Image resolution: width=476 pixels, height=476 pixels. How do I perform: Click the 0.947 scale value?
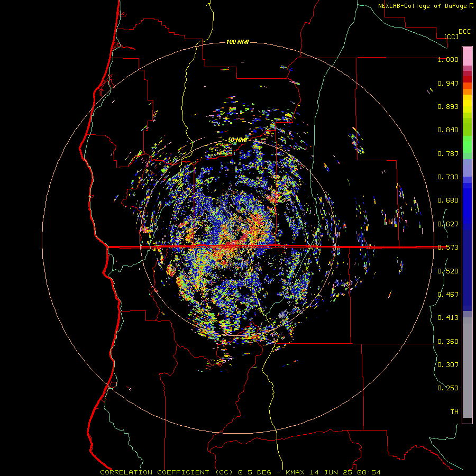point(448,83)
